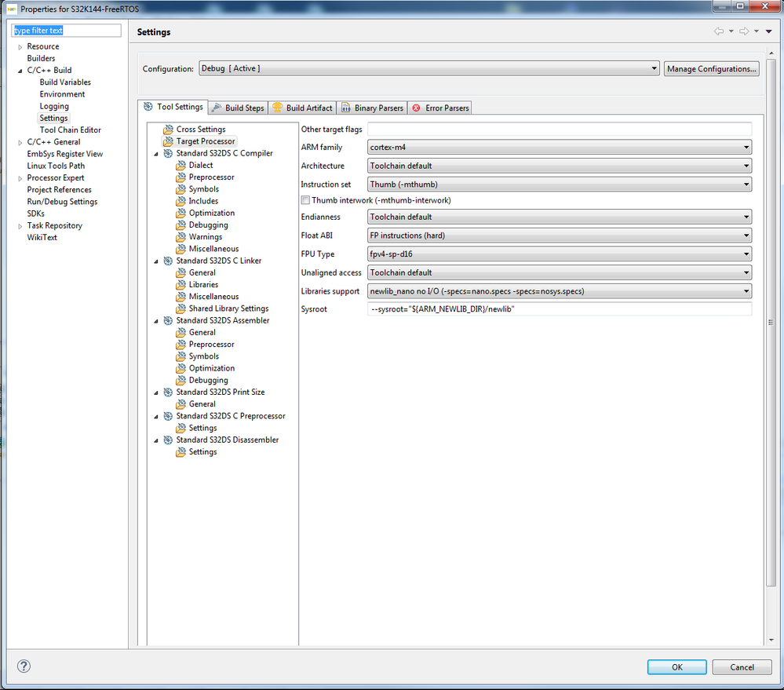Switch to the Build Steps tab
784x690 pixels.
(x=238, y=108)
